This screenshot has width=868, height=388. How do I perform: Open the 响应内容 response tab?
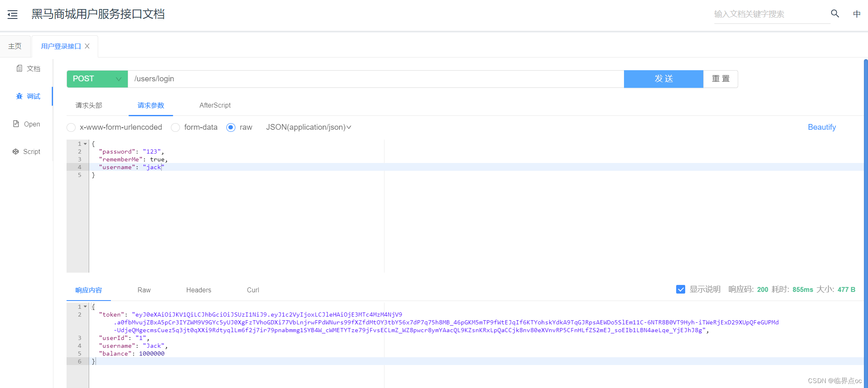click(x=89, y=290)
